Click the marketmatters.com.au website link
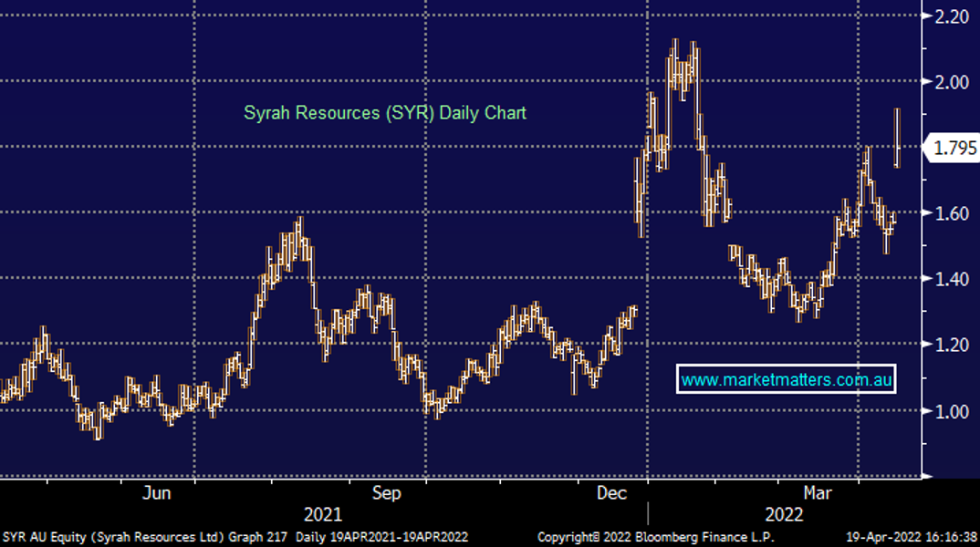The width and height of the screenshot is (980, 547). 787,379
